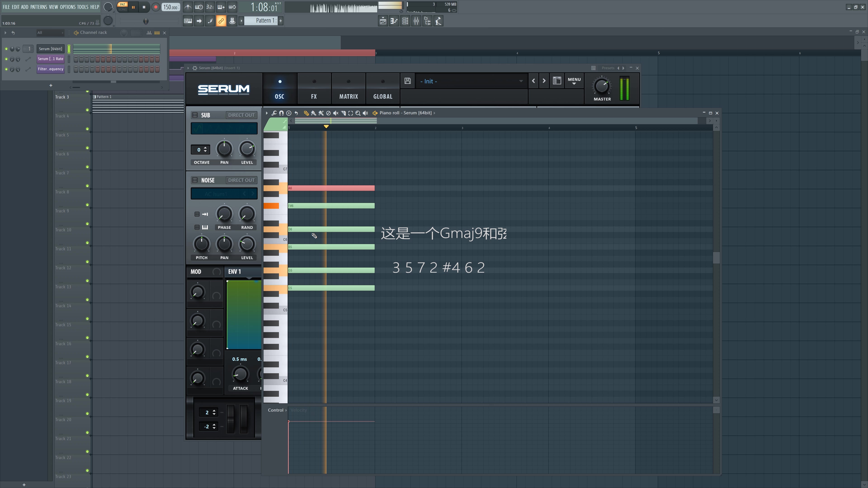Toggle noise one-shot checkbox
Screen dimensions: 868x488
(197, 214)
